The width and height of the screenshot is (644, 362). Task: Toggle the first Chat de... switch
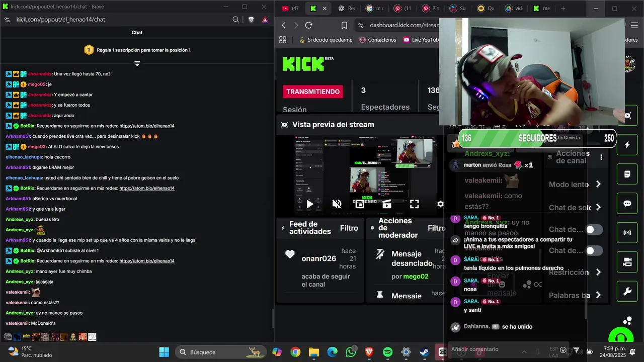(x=594, y=230)
